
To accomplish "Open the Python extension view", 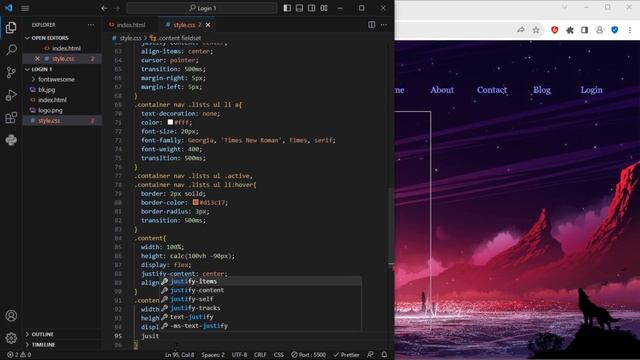I will 11,140.
